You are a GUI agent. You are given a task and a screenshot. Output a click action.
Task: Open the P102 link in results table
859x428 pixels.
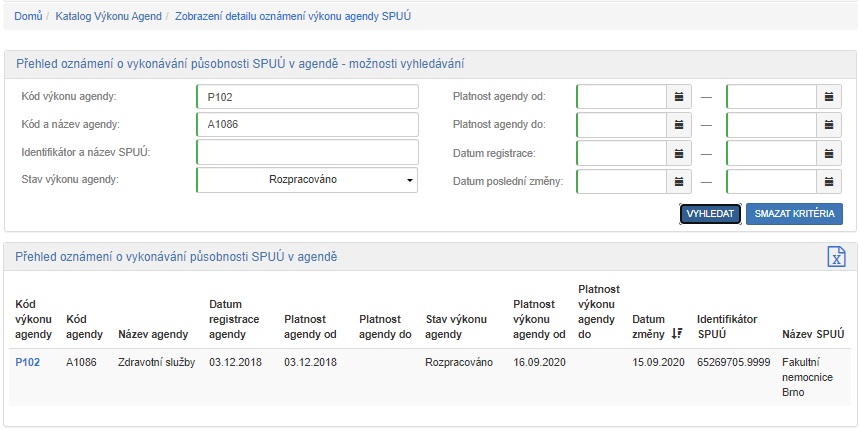27,362
